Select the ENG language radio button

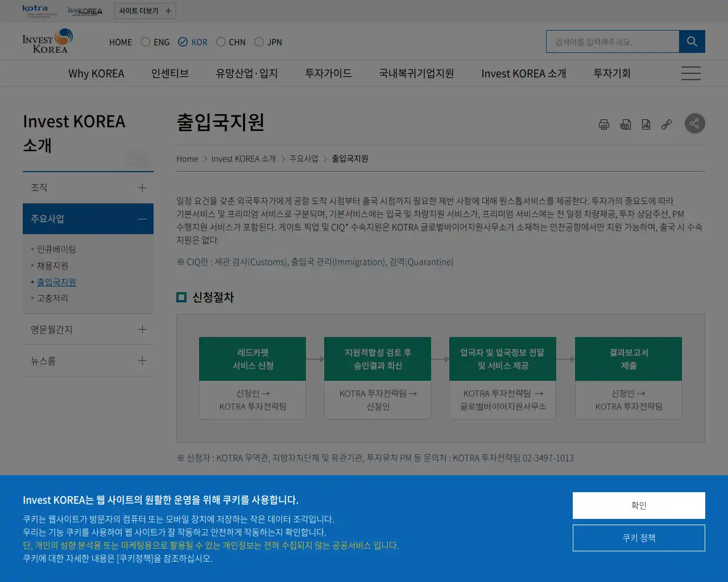point(144,41)
